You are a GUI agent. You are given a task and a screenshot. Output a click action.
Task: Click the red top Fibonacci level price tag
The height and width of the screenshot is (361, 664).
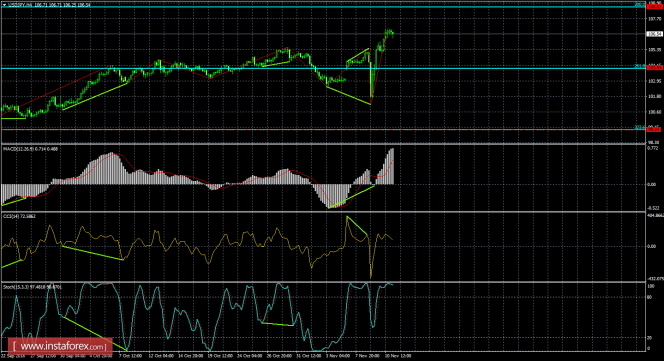click(x=654, y=6)
